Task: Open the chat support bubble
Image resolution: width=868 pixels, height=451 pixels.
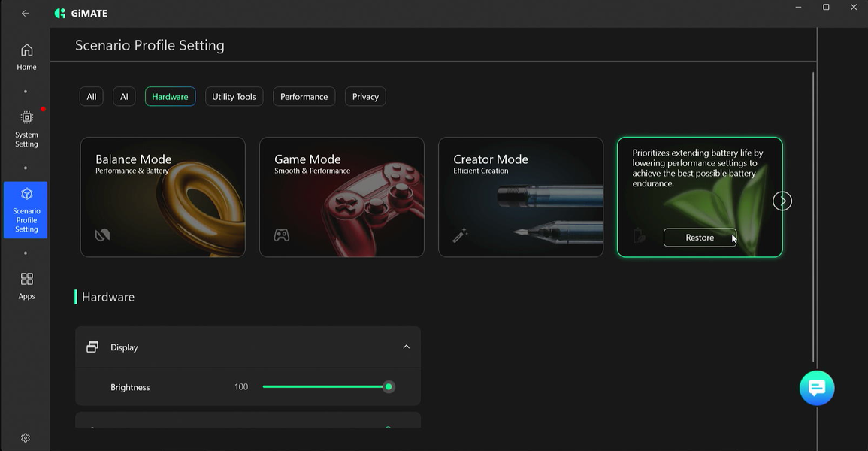Action: (x=817, y=388)
